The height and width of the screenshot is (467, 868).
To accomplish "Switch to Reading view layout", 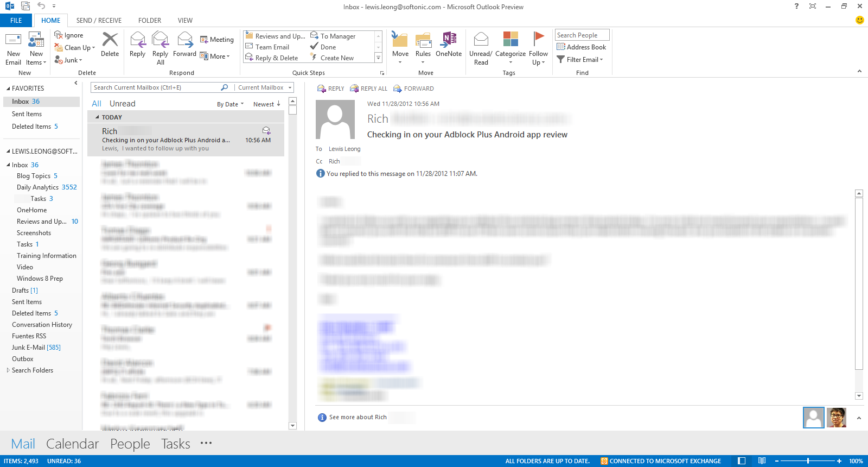I will point(762,461).
